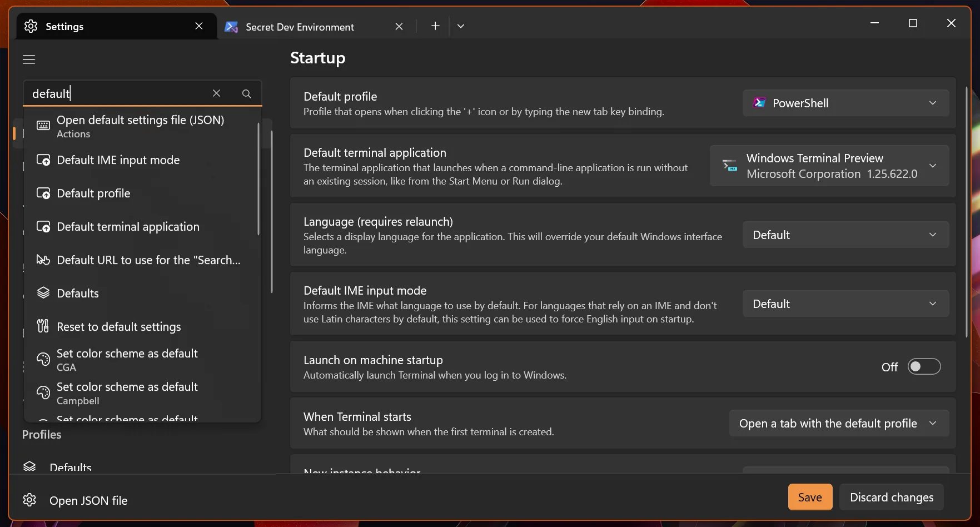The width and height of the screenshot is (980, 527).
Task: Click the gear icon beside Open JSON file
Action: [x=30, y=500]
